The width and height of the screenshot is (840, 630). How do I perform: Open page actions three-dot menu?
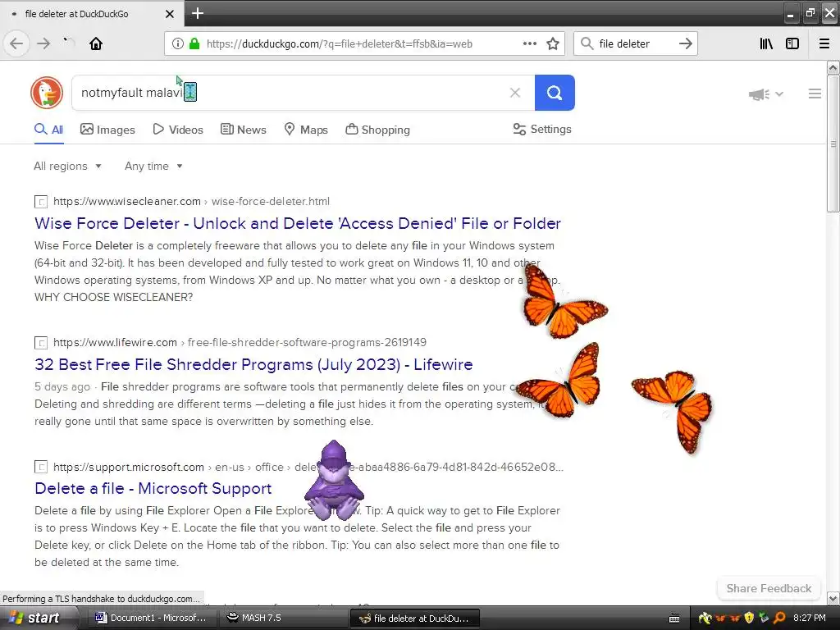click(x=529, y=43)
